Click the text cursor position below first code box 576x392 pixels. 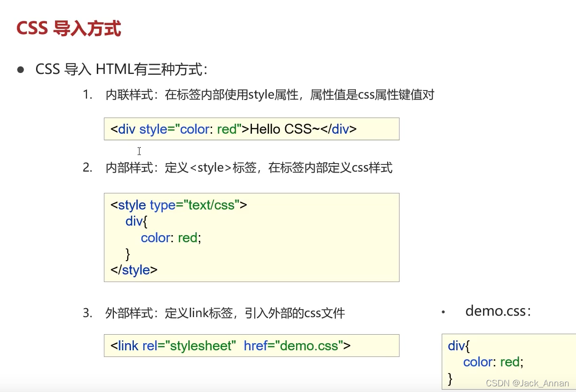(139, 151)
